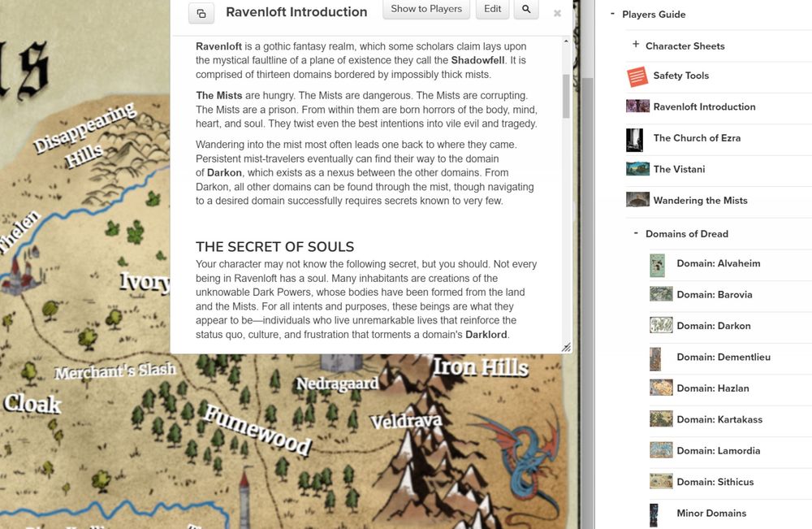Select Minor Domains entry label

tap(711, 513)
